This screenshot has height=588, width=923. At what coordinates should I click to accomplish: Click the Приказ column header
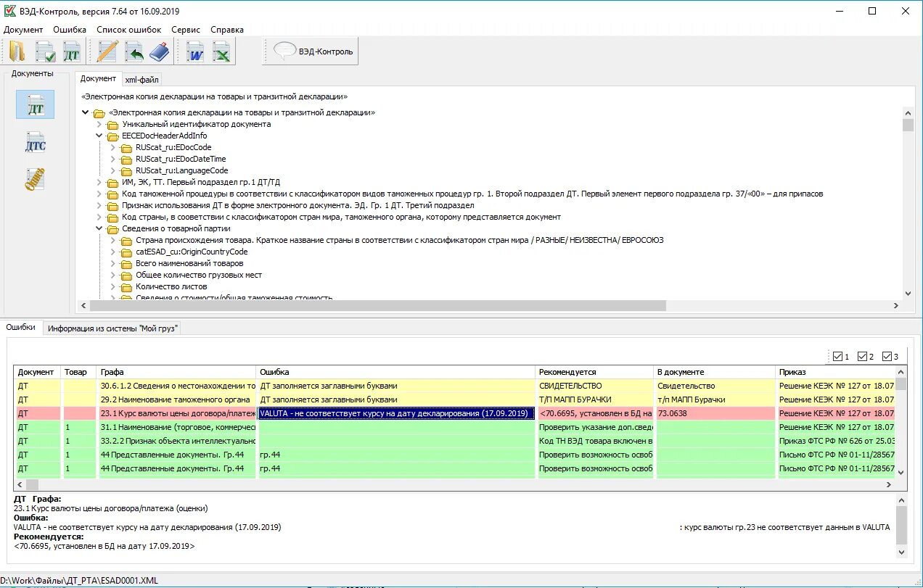tap(835, 372)
